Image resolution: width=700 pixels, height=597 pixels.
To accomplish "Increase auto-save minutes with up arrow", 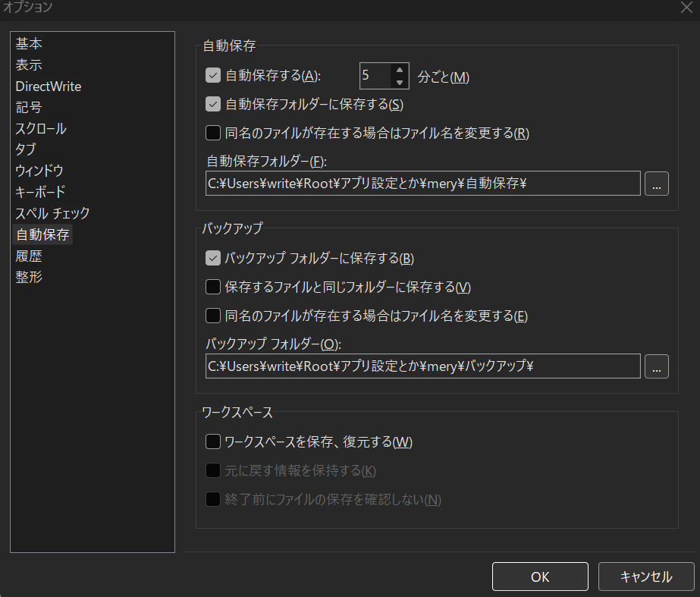I will 400,70.
